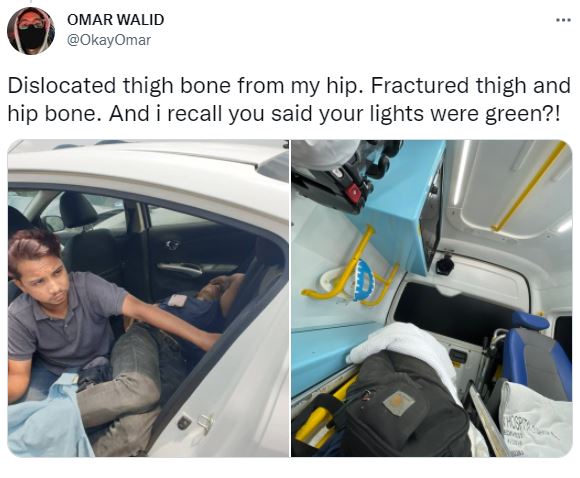Click the yellow wall bracket with blue mask
The height and width of the screenshot is (478, 580).
click(351, 272)
